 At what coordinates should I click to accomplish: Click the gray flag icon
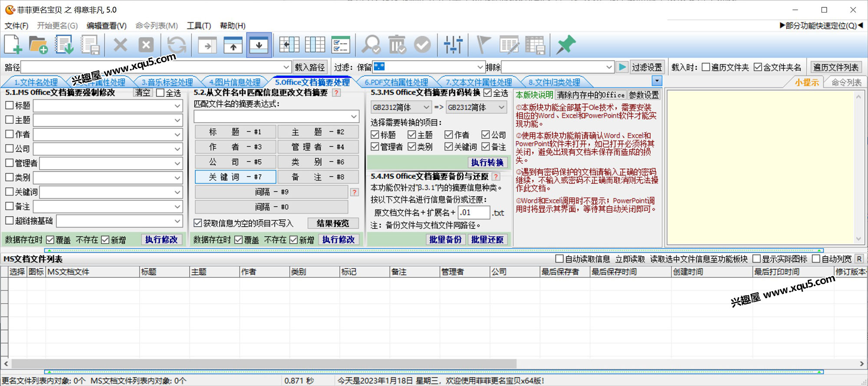(x=483, y=45)
